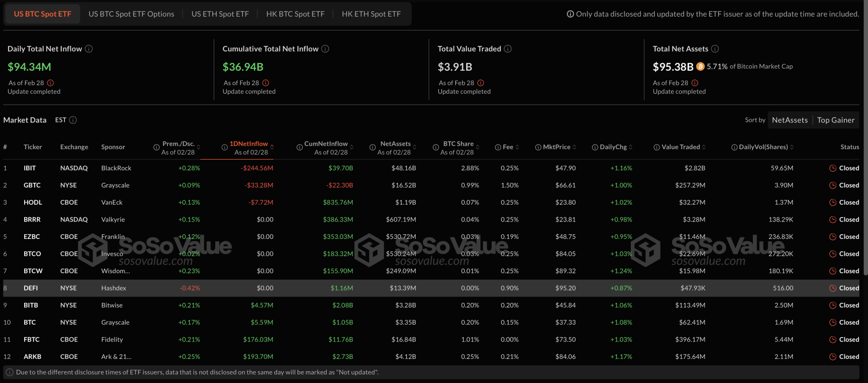Open the HK ETH Spot ETF tab

pyautogui.click(x=371, y=14)
